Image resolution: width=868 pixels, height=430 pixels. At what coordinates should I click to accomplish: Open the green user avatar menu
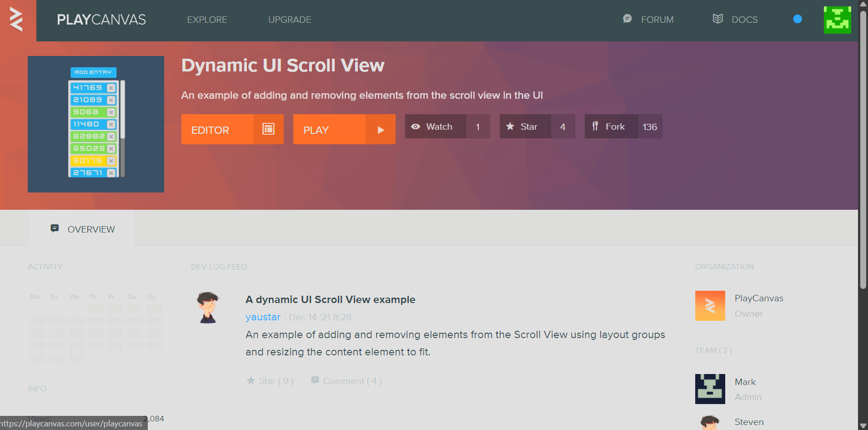(x=837, y=20)
